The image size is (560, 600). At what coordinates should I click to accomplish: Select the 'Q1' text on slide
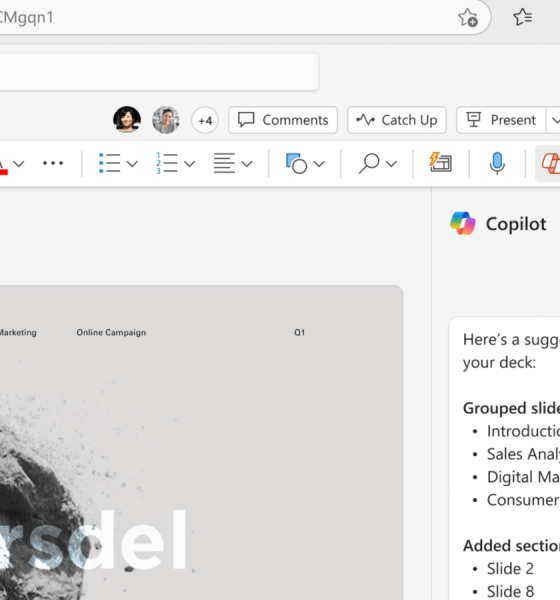(299, 332)
